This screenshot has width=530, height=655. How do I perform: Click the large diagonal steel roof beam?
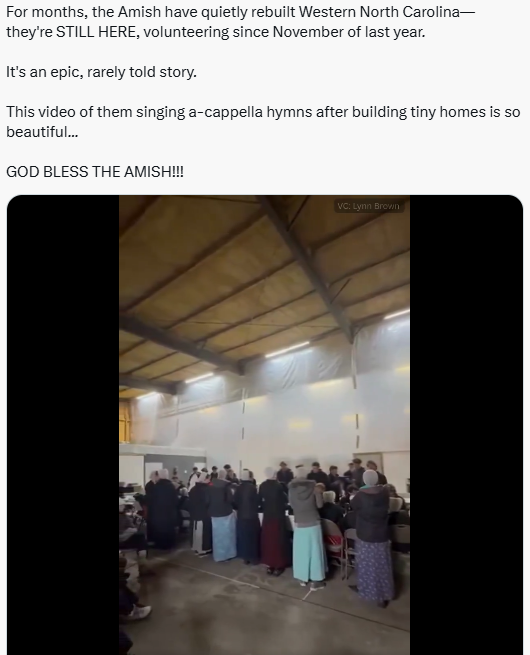coord(309,267)
